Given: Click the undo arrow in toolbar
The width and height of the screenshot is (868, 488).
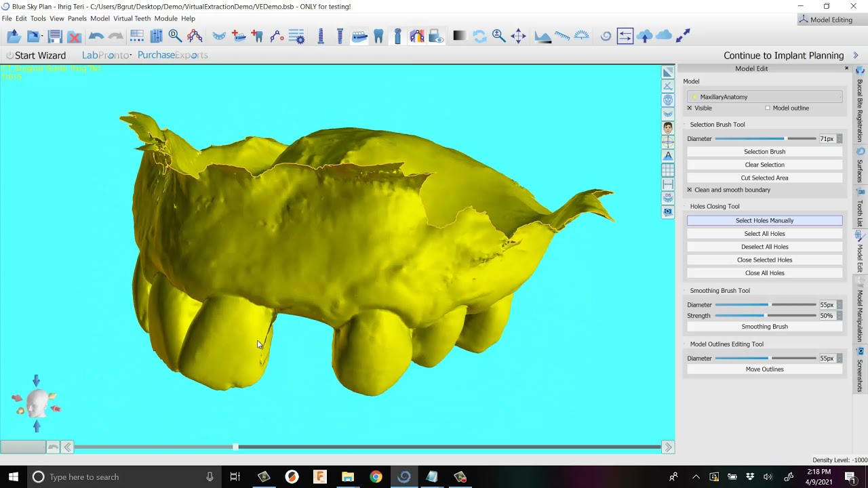Looking at the screenshot, I should click(x=96, y=37).
